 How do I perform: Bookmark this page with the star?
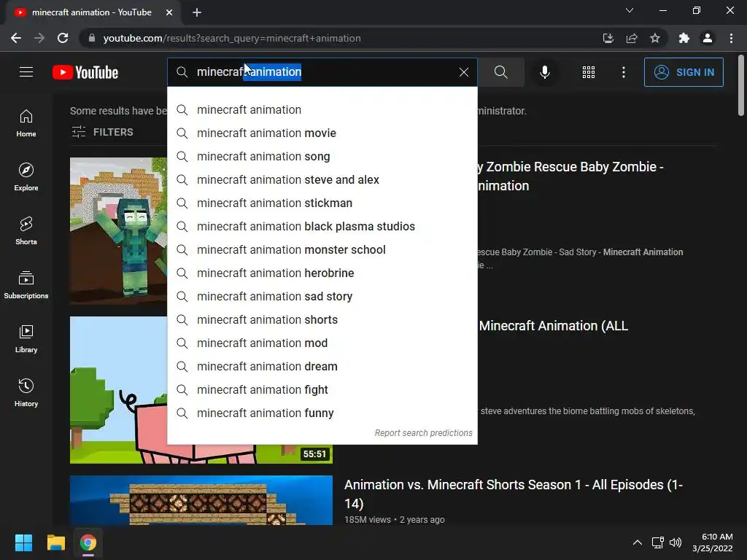655,38
